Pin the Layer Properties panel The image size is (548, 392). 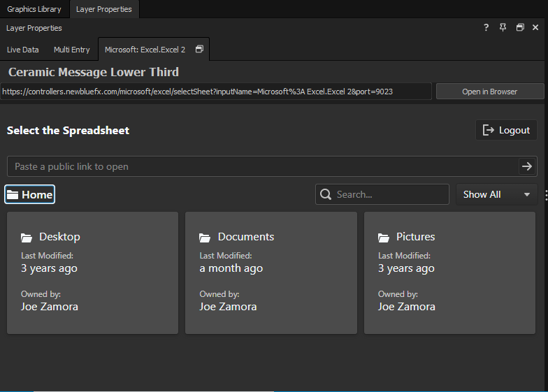(x=503, y=27)
